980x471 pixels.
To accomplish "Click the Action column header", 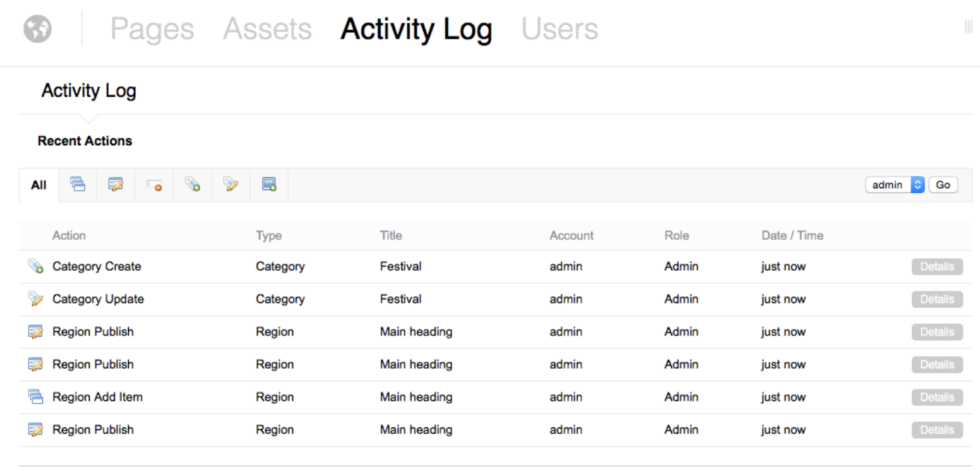I will click(x=69, y=235).
